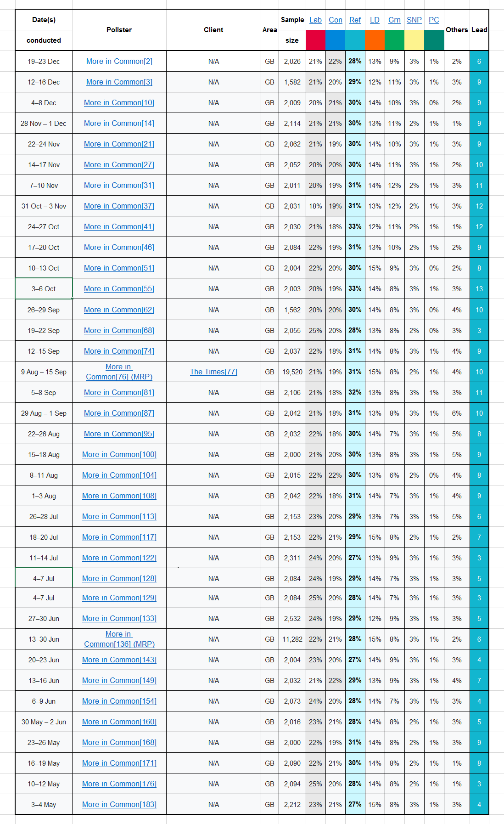Screen dimensions: 504x824
Task: Click the sample size 19,520 cell
Action: [292, 372]
